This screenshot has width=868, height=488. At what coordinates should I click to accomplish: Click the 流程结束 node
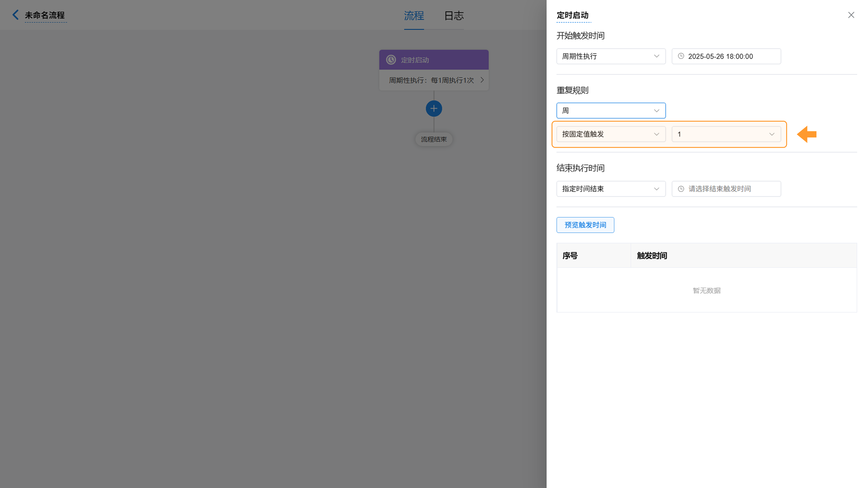point(434,139)
